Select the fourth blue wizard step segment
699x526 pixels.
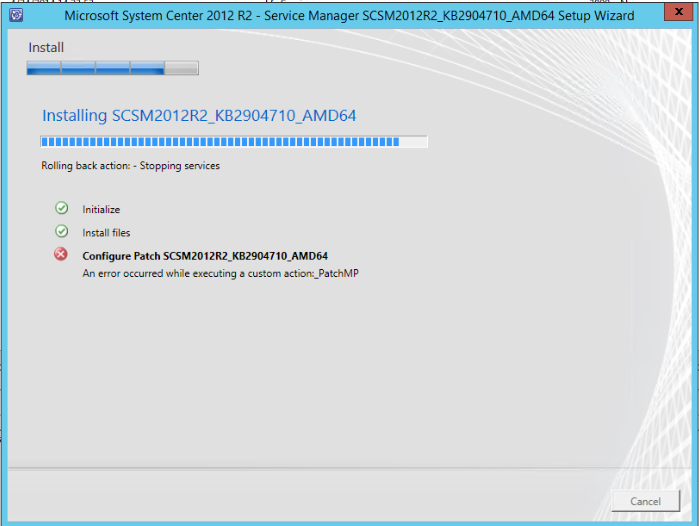pyautogui.click(x=147, y=69)
